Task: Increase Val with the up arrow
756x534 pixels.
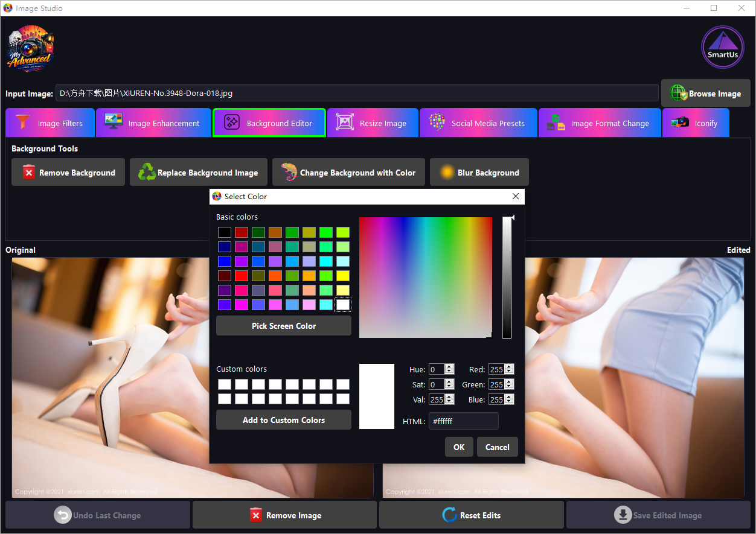Action: [x=449, y=397]
